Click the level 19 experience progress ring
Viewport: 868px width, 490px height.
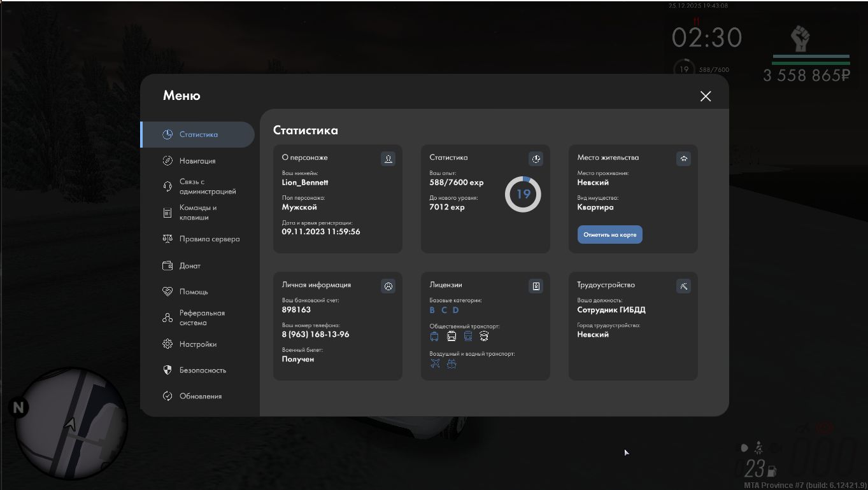pyautogui.click(x=523, y=194)
